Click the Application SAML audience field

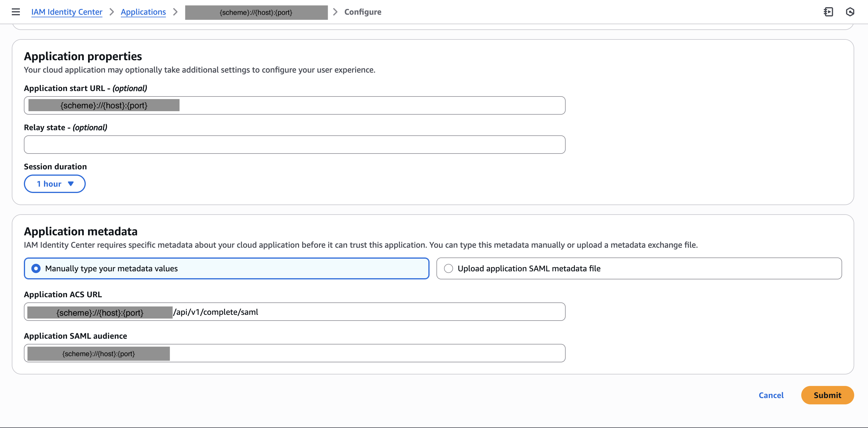click(x=295, y=353)
